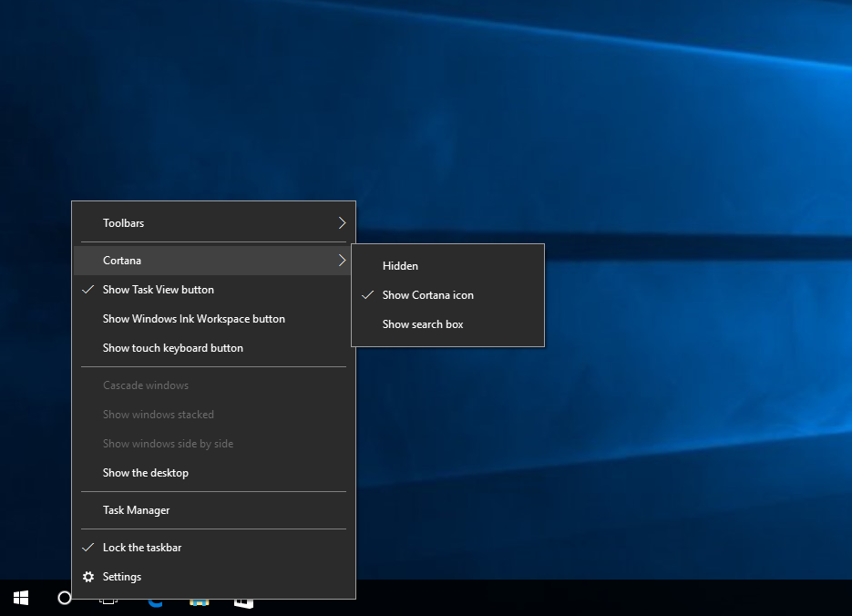Uncheck Show Cortana icon

[428, 294]
